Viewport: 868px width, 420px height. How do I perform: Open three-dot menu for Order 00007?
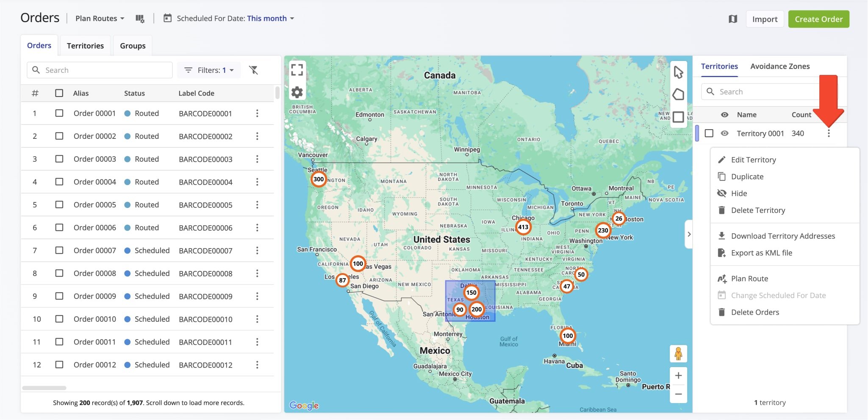[257, 251]
